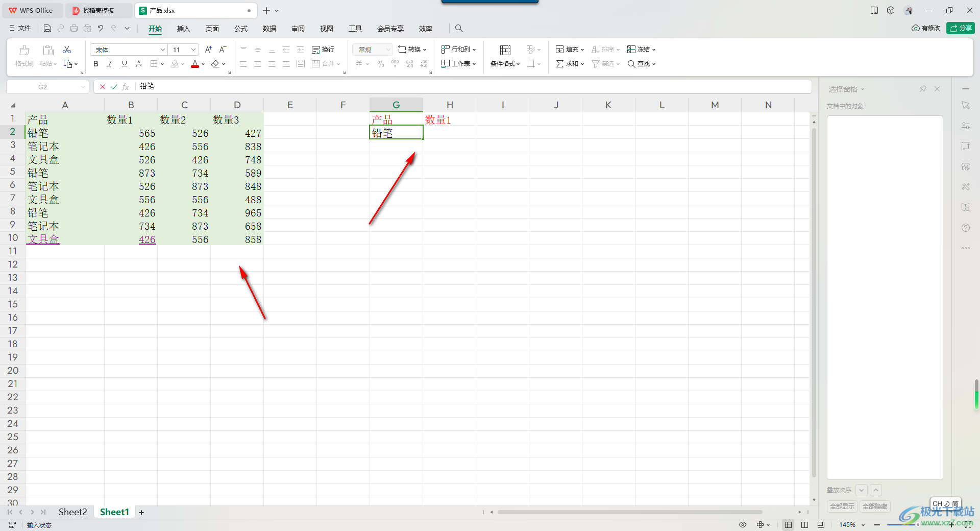This screenshot has height=531, width=980.
Task: Switch to Sheet2 tab
Action: click(x=72, y=512)
